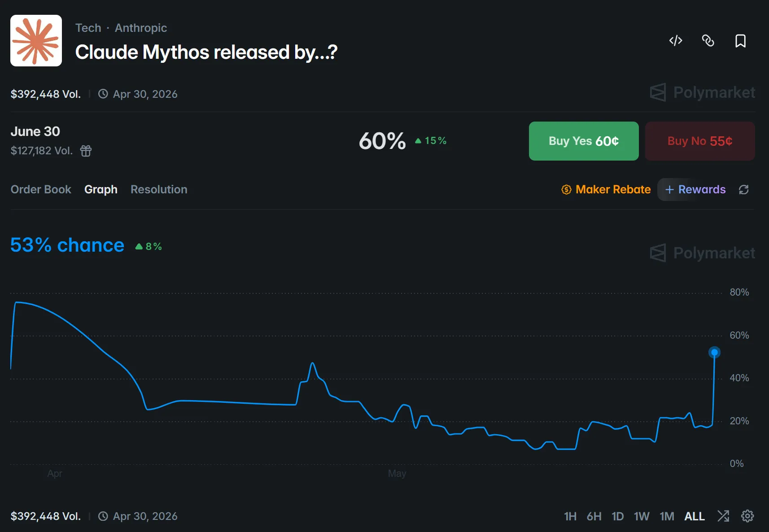The height and width of the screenshot is (532, 769).
Task: Click the embed code icon
Action: [676, 41]
